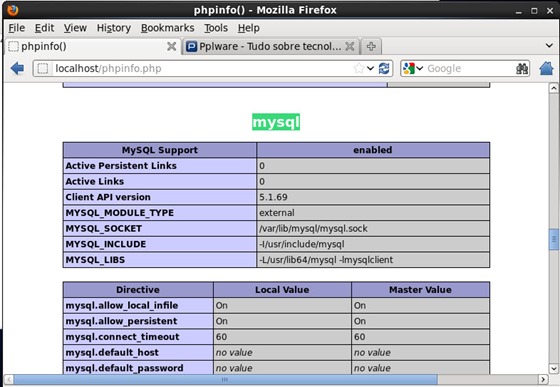The height and width of the screenshot is (387, 560).
Task: Click the MySQL Support header cell
Action: (x=160, y=150)
